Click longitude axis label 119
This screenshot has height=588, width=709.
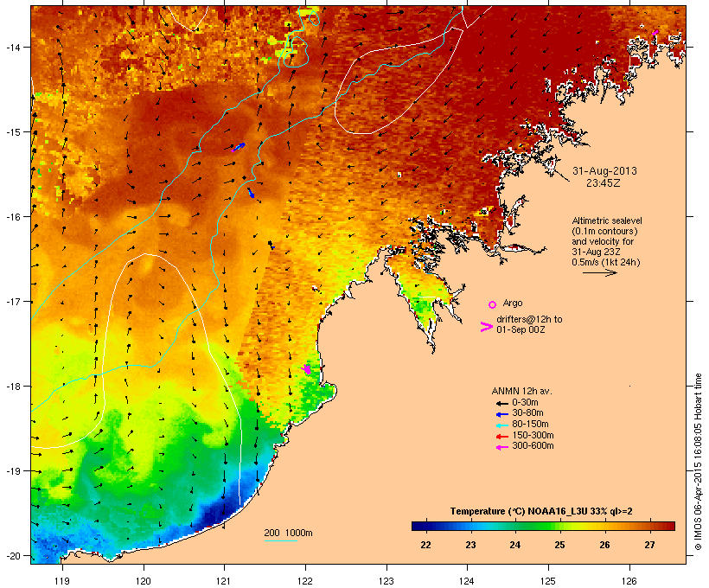click(62, 581)
